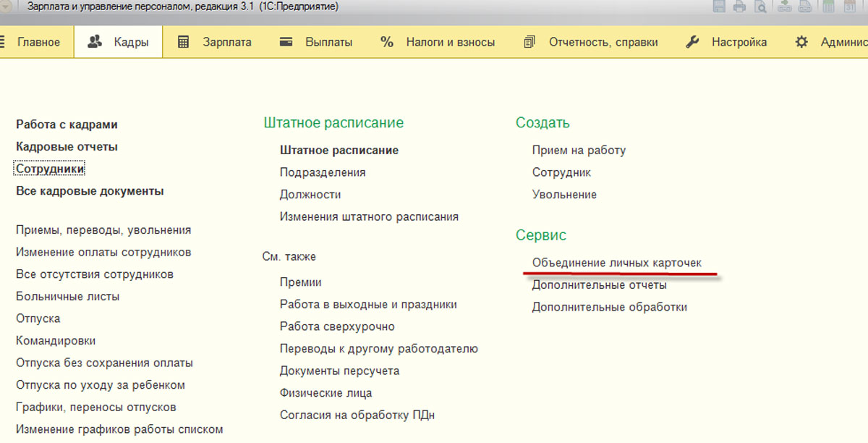868x443 pixels.
Task: Click the calculator icon next to Зарплата
Action: coord(184,42)
